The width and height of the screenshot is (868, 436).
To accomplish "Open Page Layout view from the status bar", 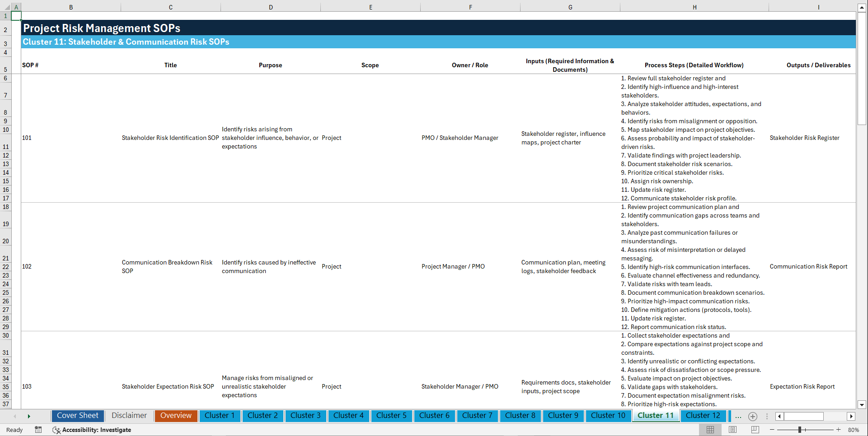I will click(732, 430).
